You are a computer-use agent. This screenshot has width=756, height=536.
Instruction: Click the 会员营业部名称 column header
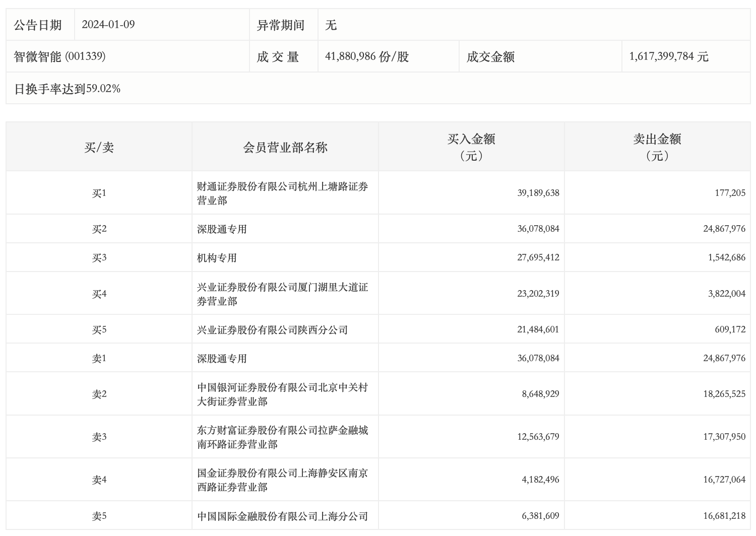[285, 148]
